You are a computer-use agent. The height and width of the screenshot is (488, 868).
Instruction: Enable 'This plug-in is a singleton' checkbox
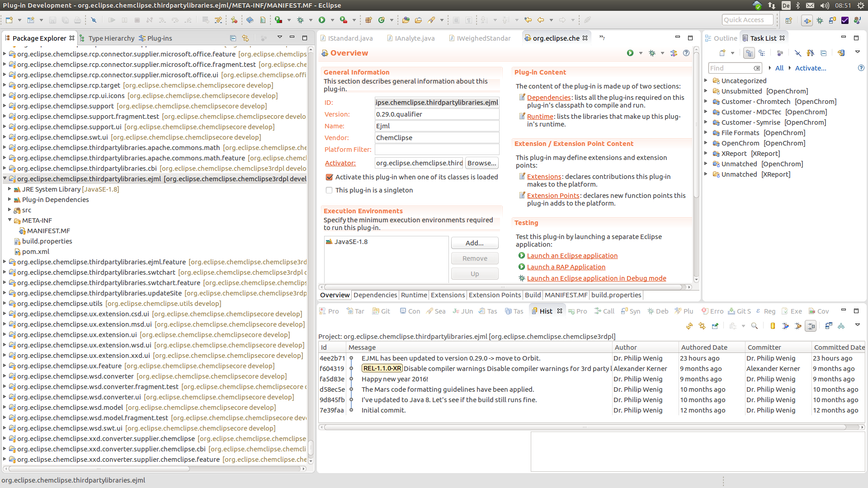pos(329,190)
